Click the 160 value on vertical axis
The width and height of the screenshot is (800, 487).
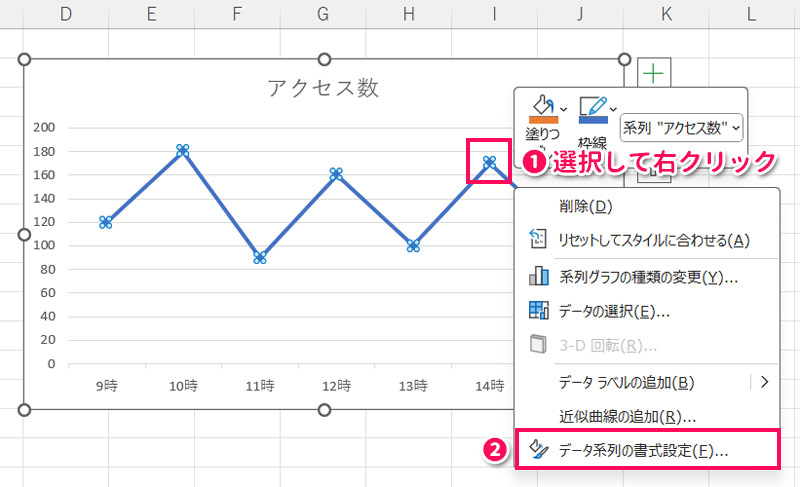tap(44, 175)
